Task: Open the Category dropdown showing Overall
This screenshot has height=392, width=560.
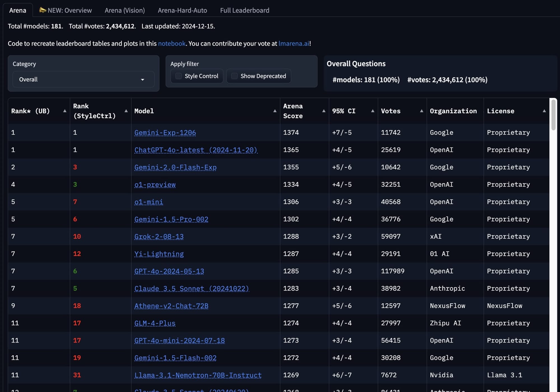Action: 83,79
